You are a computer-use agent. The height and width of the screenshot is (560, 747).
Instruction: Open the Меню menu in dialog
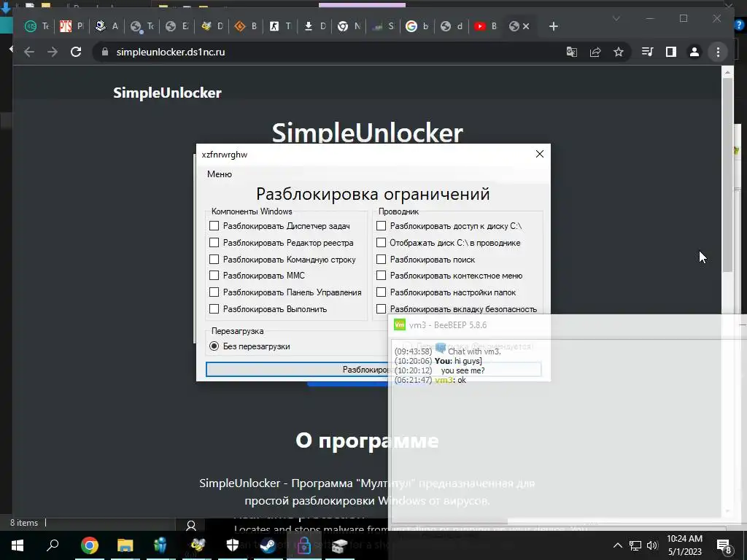(x=219, y=174)
